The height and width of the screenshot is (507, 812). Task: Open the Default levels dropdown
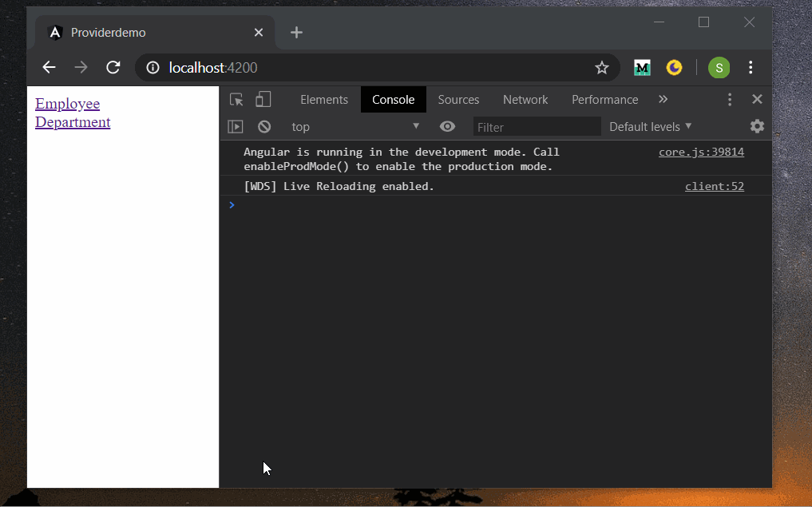pyautogui.click(x=649, y=126)
